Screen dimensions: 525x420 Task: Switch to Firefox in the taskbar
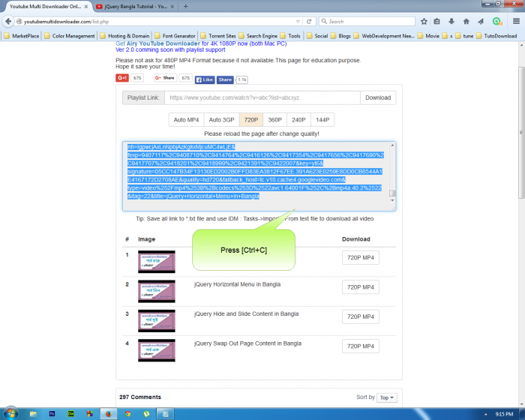109,414
